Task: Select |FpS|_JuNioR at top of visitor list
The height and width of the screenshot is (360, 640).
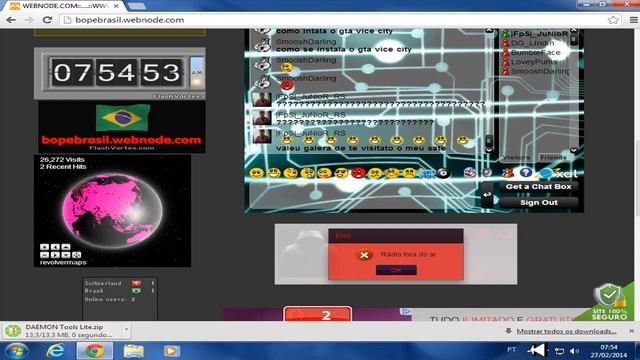Action: click(x=535, y=33)
